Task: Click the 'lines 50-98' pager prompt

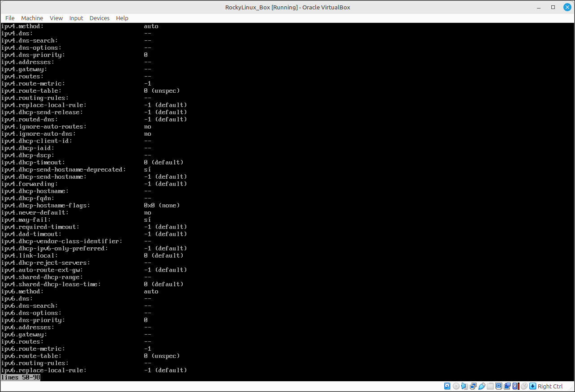Action: (21, 377)
